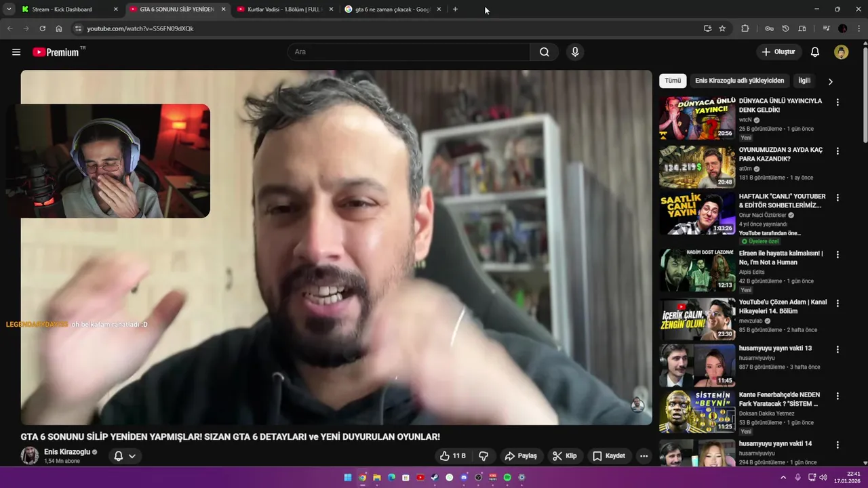Open the Chrome three-dot menu
Screen dimensions: 868x488
coord(858,28)
